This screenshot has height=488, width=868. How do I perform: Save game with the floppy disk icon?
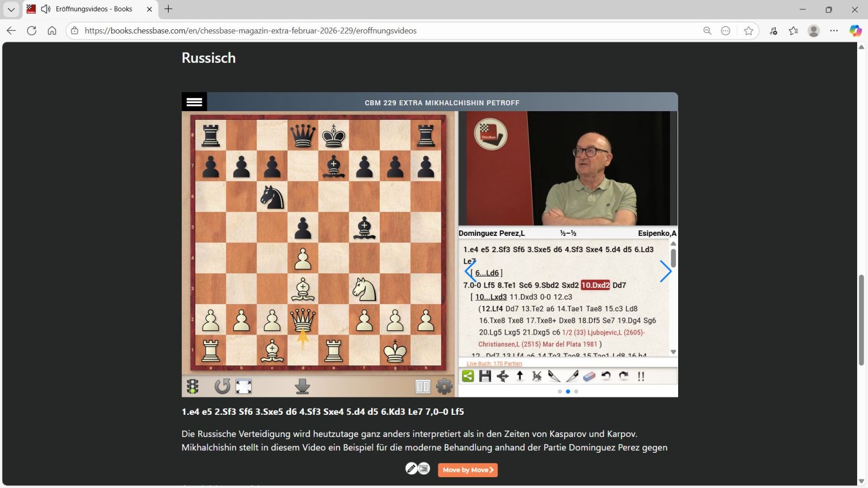485,376
